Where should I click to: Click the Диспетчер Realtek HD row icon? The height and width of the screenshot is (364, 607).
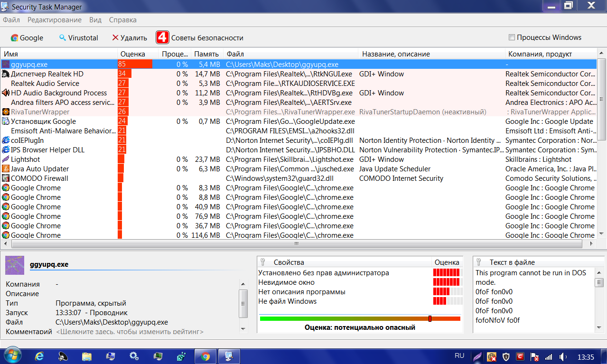pos(6,74)
